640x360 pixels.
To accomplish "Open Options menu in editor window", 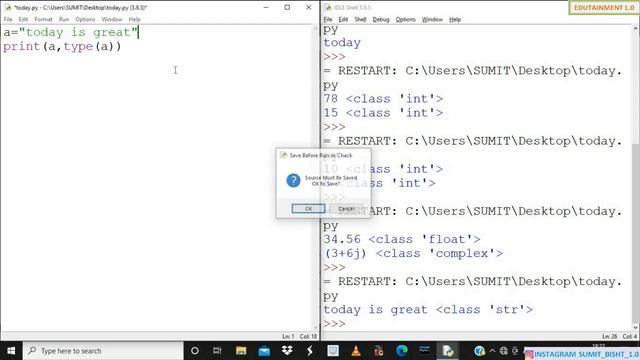I will point(85,19).
